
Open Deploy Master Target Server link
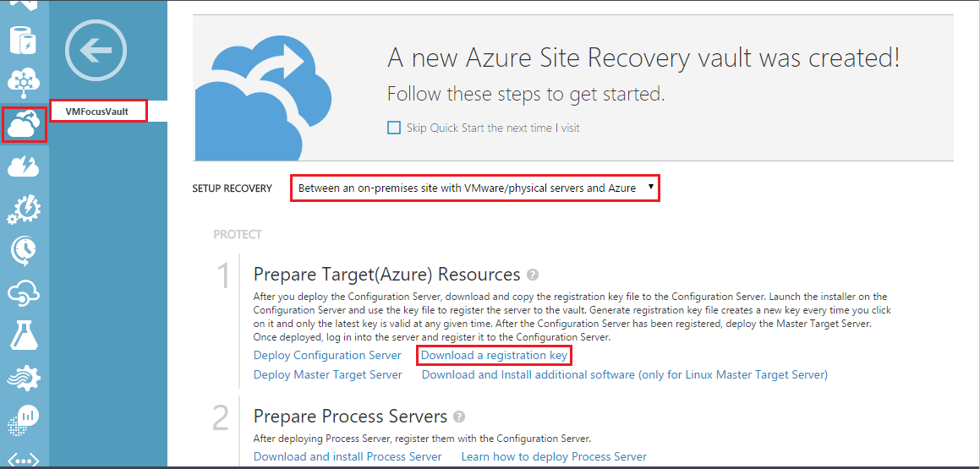328,374
